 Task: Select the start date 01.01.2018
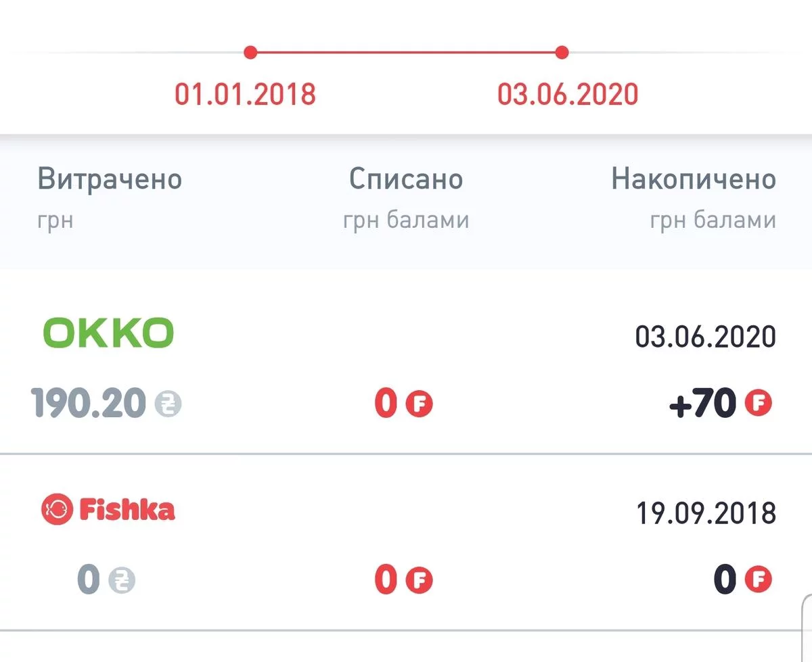point(246,94)
